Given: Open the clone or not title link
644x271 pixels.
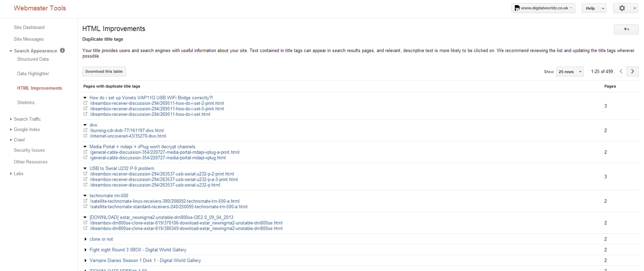Looking at the screenshot, I should (101, 239).
